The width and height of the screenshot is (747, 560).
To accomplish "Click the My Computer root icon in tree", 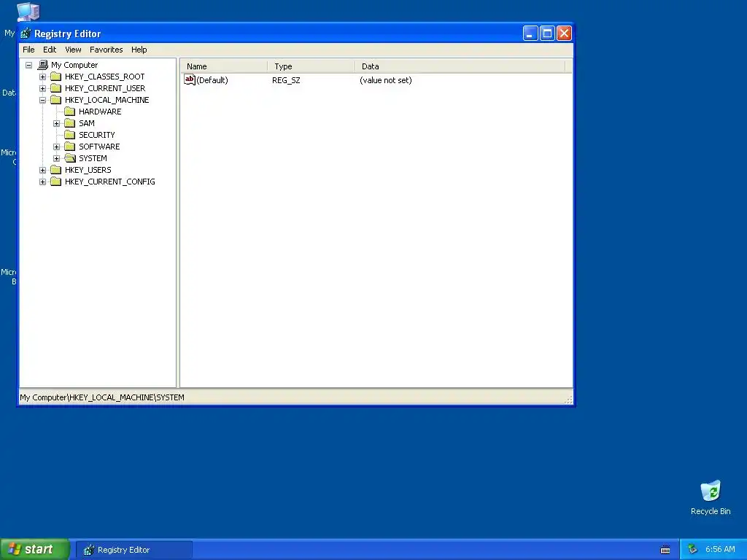I will (x=43, y=65).
